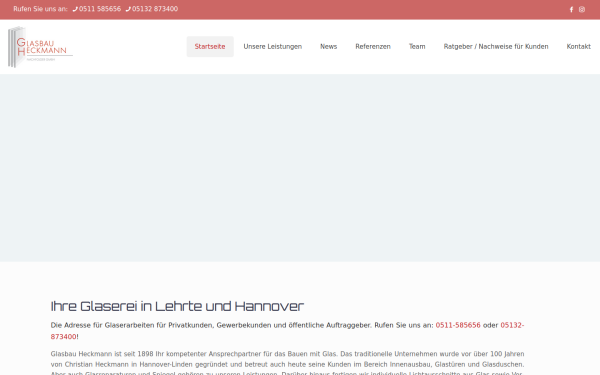Click the 'Rufen Sie uns an:' label in top bar
Image resolution: width=600 pixels, height=375 pixels.
[40, 9]
